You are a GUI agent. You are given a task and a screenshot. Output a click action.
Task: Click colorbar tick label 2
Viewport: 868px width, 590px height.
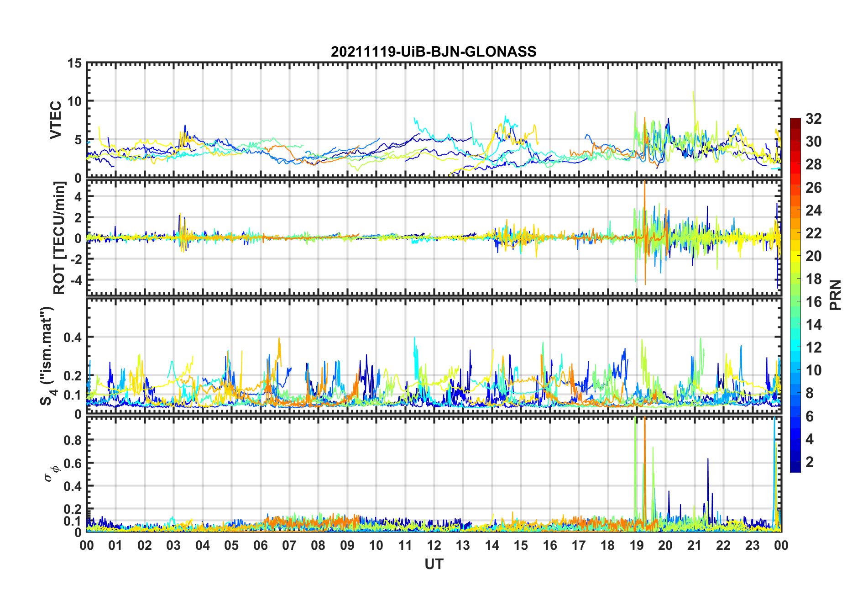[810, 462]
